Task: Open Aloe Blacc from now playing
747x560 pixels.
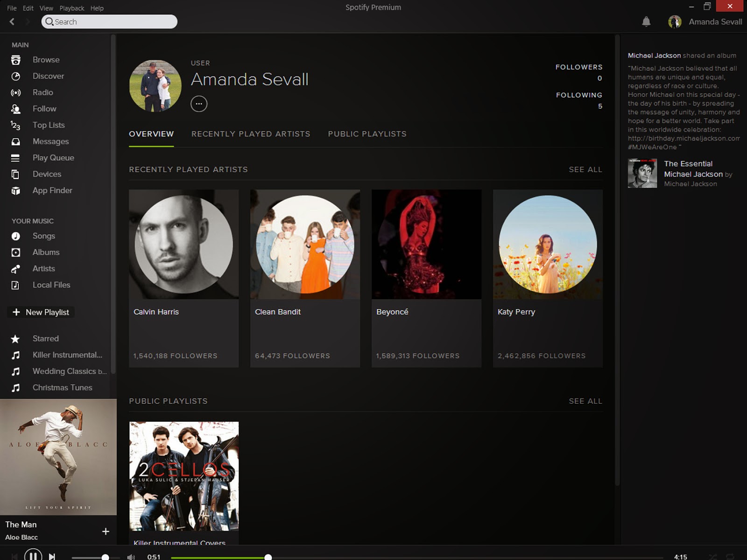Action: 21,537
